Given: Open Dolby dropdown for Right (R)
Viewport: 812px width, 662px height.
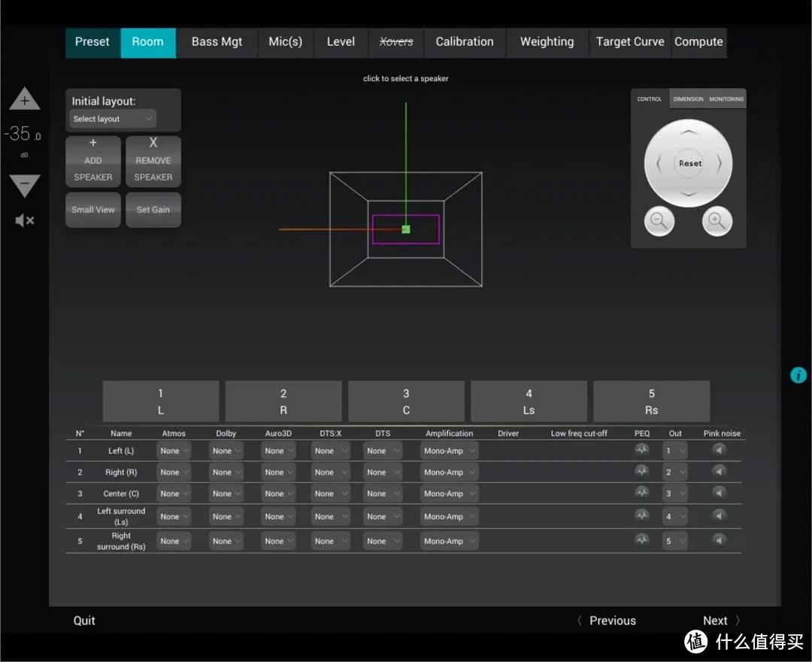Looking at the screenshot, I should click(x=226, y=472).
